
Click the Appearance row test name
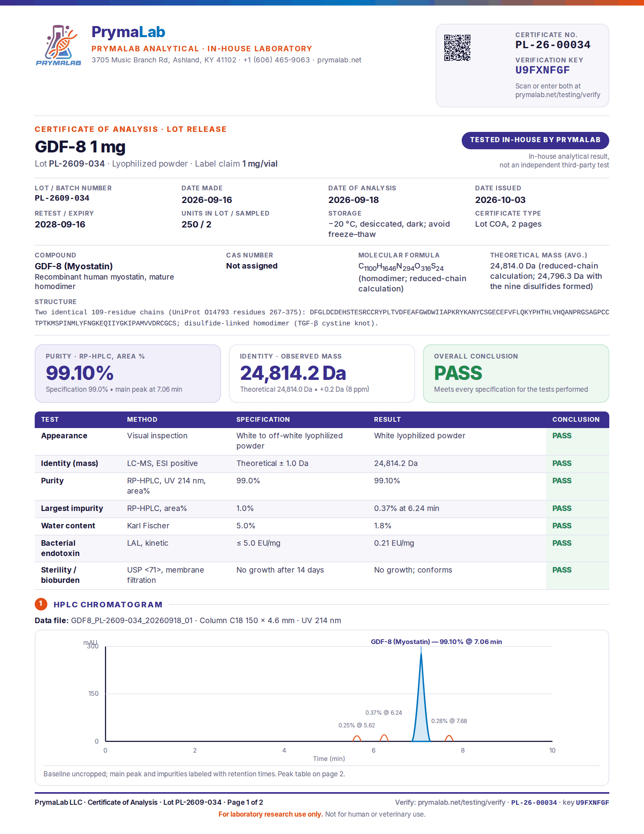tap(64, 436)
